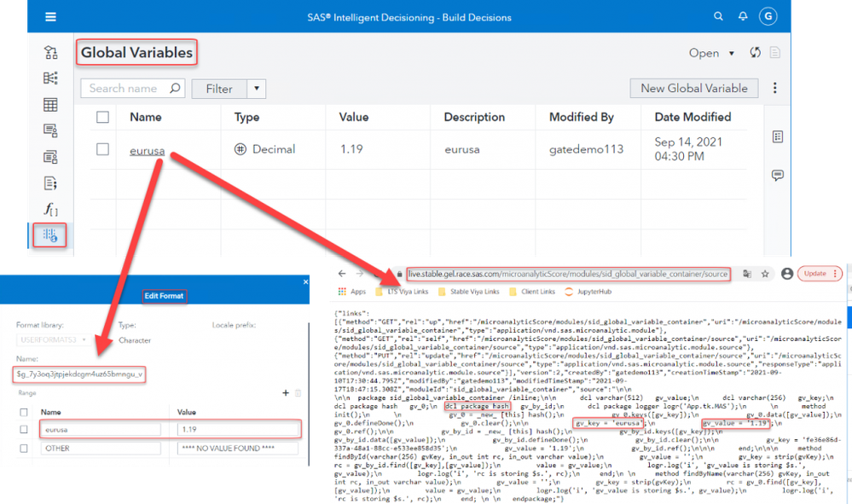
Task: Open the Custom Functions f[] sidebar icon
Action: coord(50,209)
